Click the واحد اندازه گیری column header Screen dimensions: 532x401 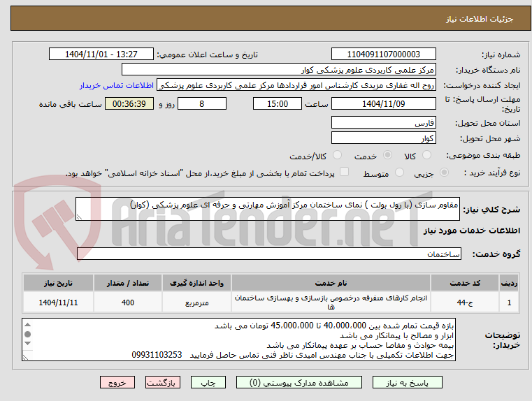click(196, 283)
